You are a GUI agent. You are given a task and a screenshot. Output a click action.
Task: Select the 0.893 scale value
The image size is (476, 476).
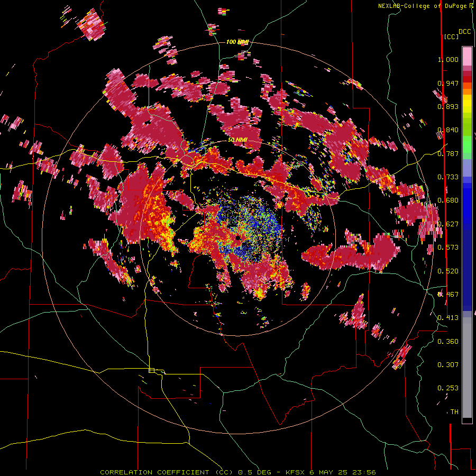coord(448,106)
